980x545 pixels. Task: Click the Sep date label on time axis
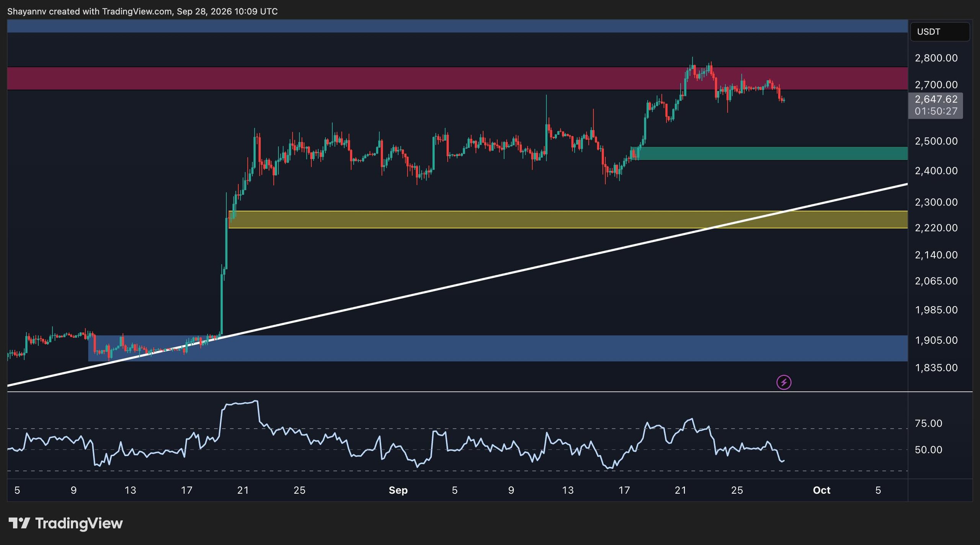pyautogui.click(x=398, y=490)
